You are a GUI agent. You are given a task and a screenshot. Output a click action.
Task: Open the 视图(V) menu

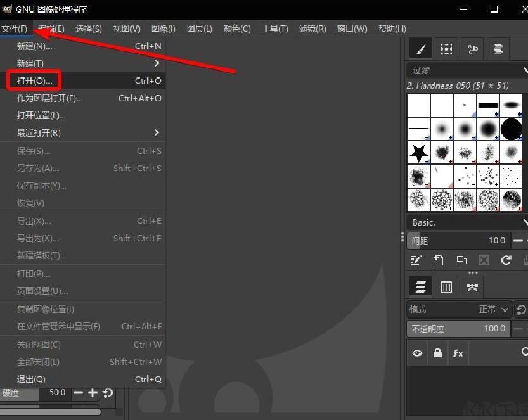pyautogui.click(x=127, y=29)
